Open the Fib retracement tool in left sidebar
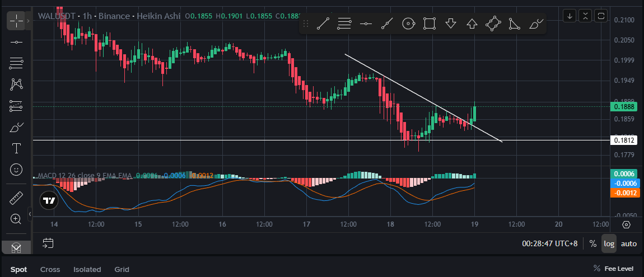This screenshot has height=277, width=644. [16, 63]
